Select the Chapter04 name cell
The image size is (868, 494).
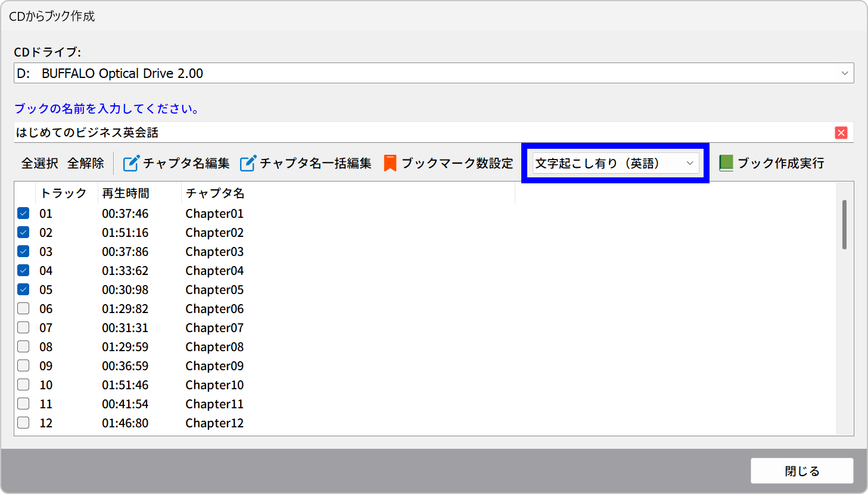(214, 270)
